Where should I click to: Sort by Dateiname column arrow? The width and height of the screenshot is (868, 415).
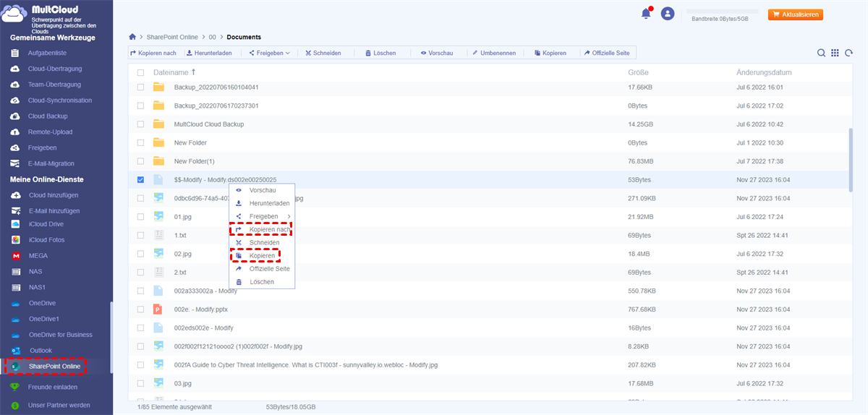coord(193,72)
